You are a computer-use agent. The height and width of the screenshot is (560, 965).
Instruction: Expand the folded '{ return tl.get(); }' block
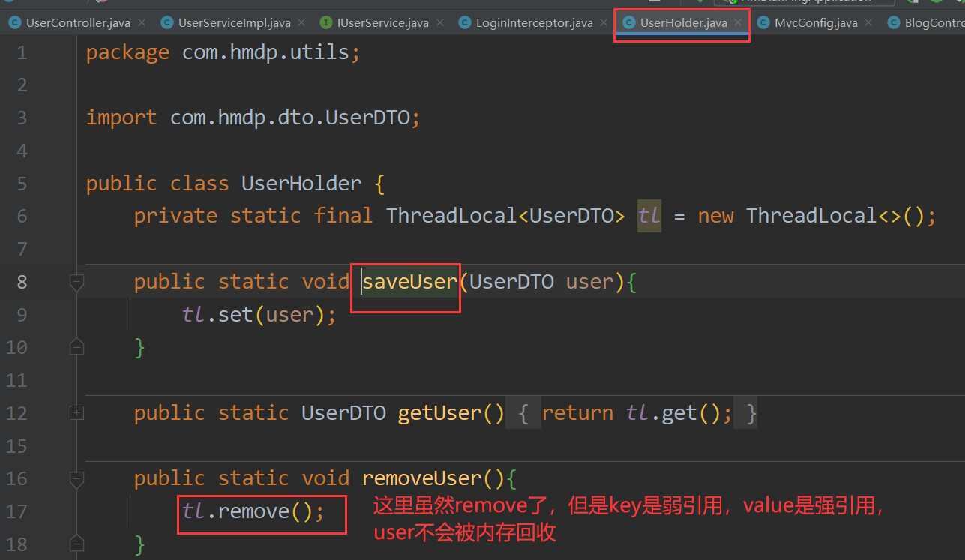click(x=631, y=413)
